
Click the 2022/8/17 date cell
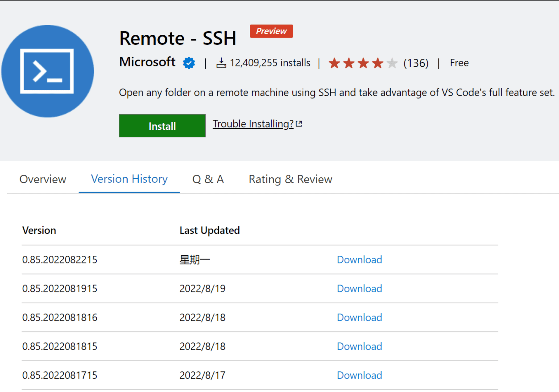click(x=203, y=375)
